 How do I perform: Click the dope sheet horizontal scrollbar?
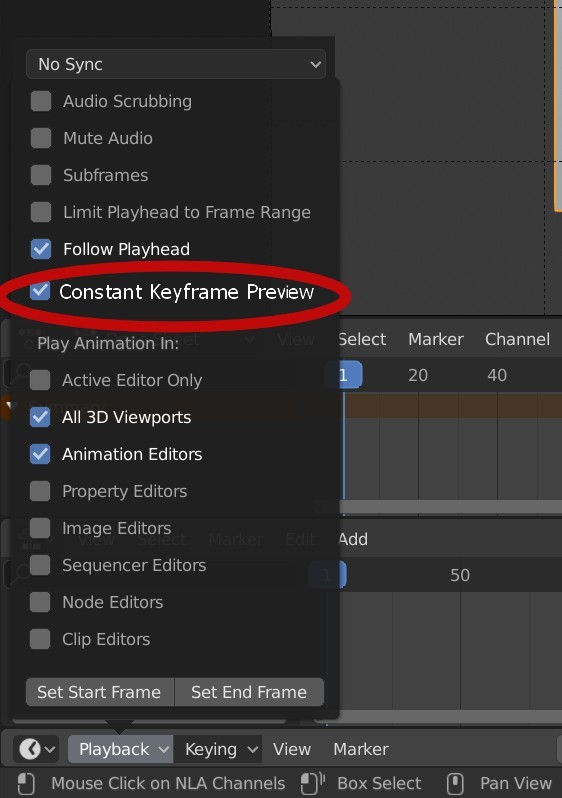click(x=451, y=506)
